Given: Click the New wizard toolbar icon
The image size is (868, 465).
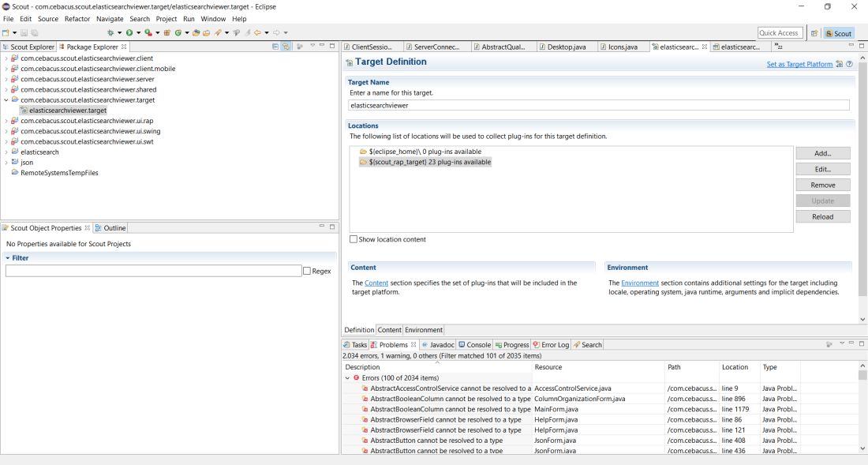Looking at the screenshot, I should 6,32.
